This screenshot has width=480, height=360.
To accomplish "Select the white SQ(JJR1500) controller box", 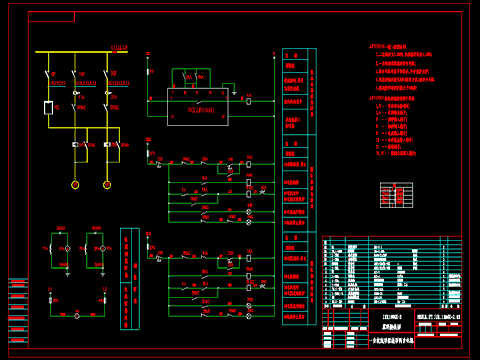I will pyautogui.click(x=198, y=107).
